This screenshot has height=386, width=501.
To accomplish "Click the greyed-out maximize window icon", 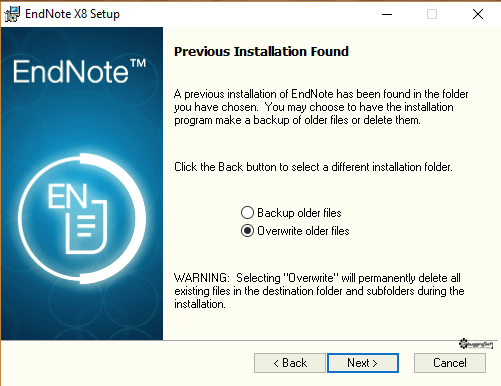I will pos(432,14).
